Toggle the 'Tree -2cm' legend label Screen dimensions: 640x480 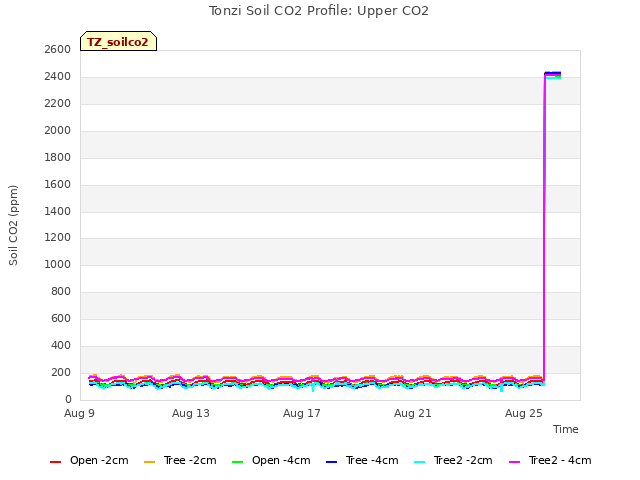tap(190, 460)
